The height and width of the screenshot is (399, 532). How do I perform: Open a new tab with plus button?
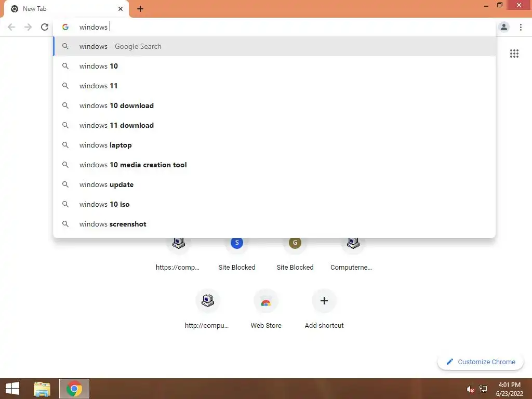[140, 9]
